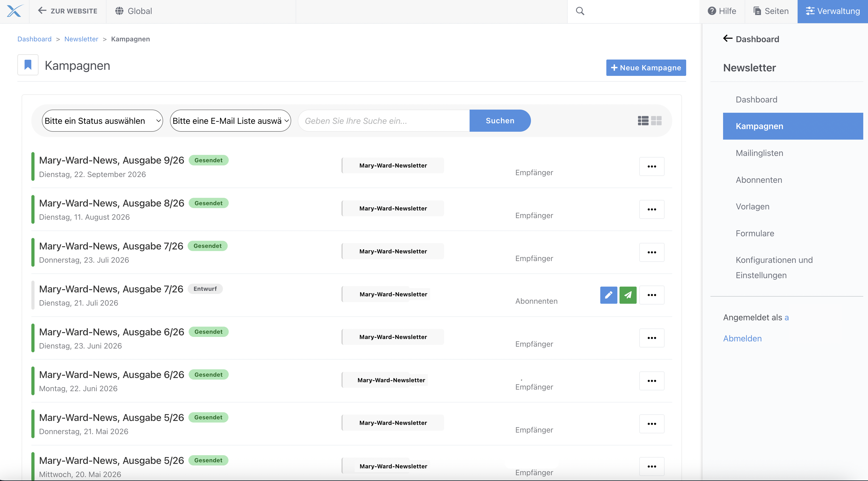Open the E-Mail Liste filter dropdown
Screen dimensions: 868x481
[x=231, y=121]
